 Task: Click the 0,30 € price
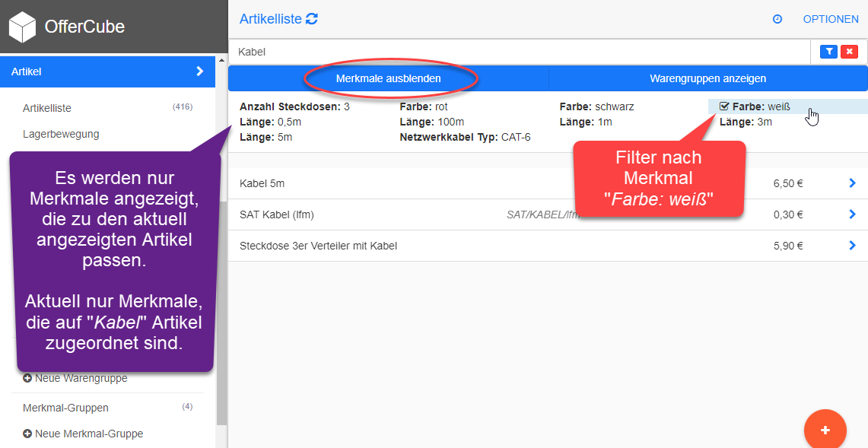(788, 214)
